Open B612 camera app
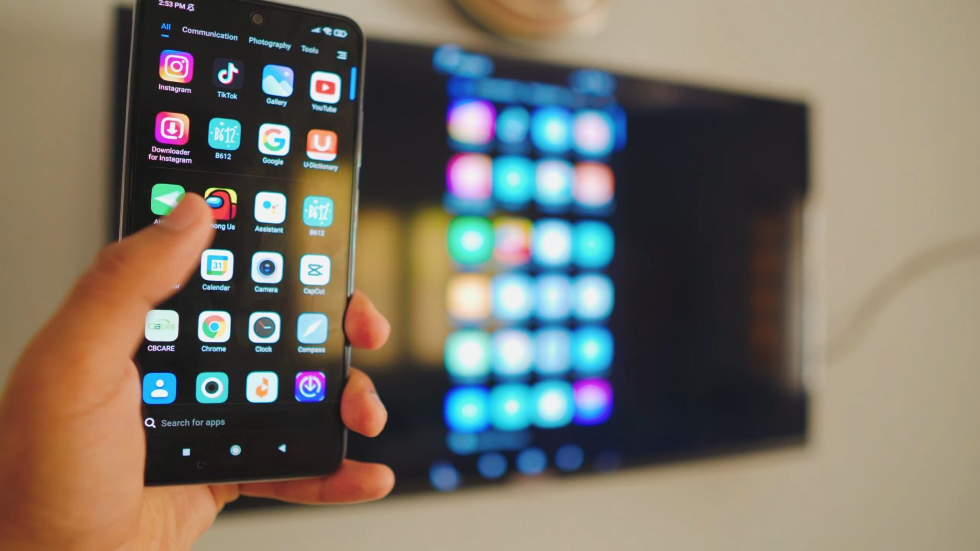 223,134
